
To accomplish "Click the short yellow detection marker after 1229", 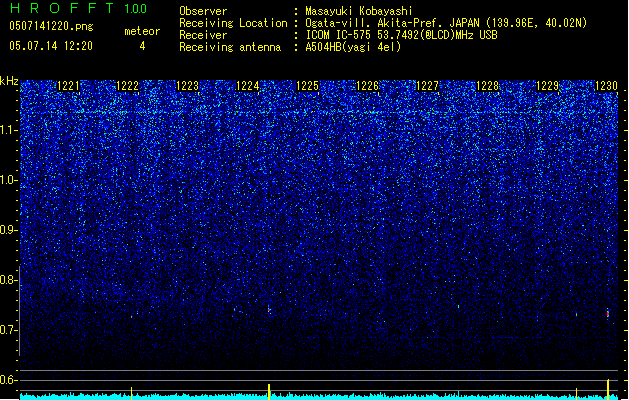I will click(576, 394).
